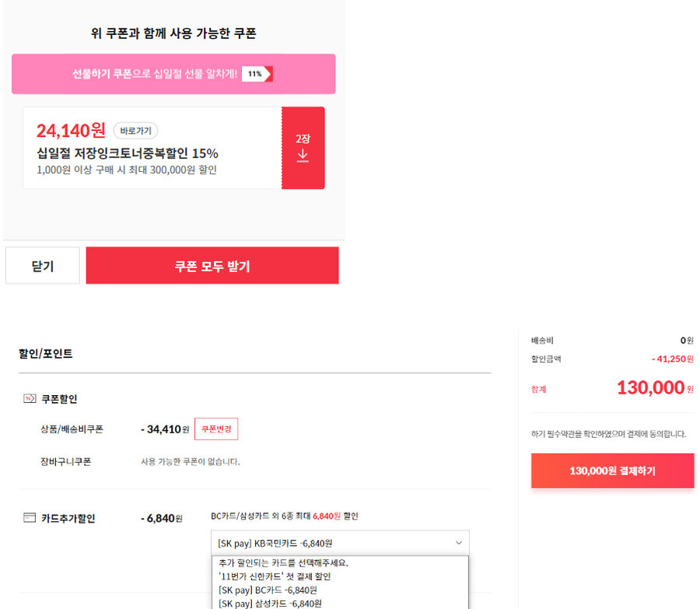Screen dimensions: 700x609
Task: Click the 쿠폰변경 button
Action: pyautogui.click(x=216, y=429)
